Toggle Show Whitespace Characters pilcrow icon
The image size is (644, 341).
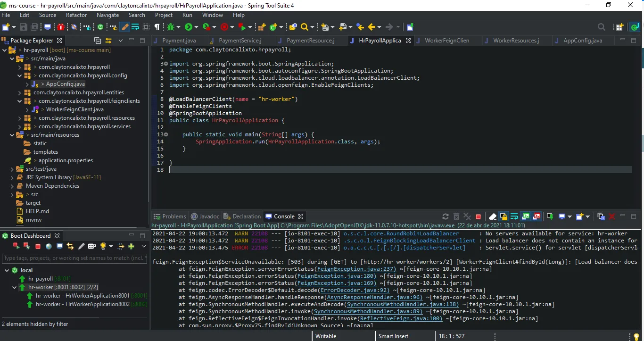coord(157,27)
